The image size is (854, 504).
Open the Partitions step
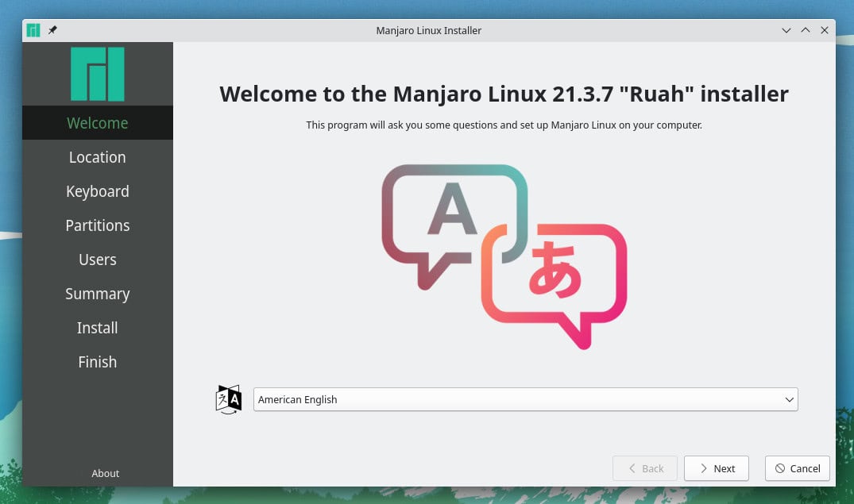[x=97, y=225]
